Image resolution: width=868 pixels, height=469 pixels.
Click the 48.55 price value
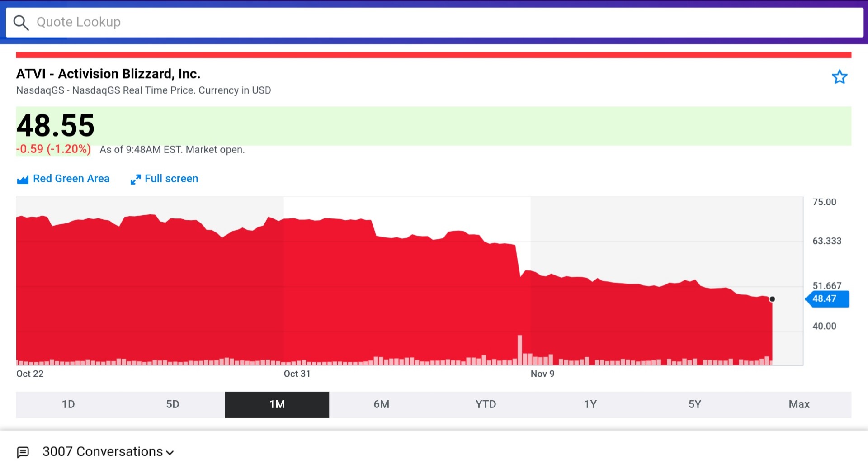pos(56,125)
